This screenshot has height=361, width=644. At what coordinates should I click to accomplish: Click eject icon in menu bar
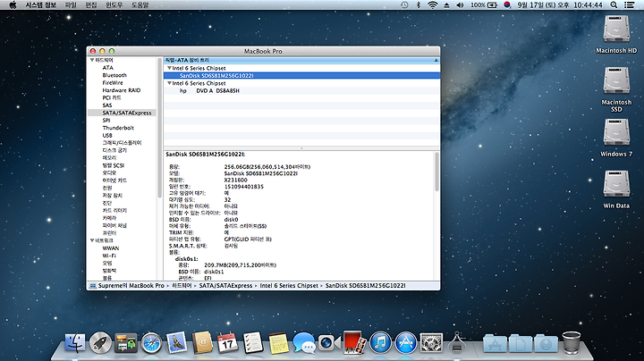[446, 5]
